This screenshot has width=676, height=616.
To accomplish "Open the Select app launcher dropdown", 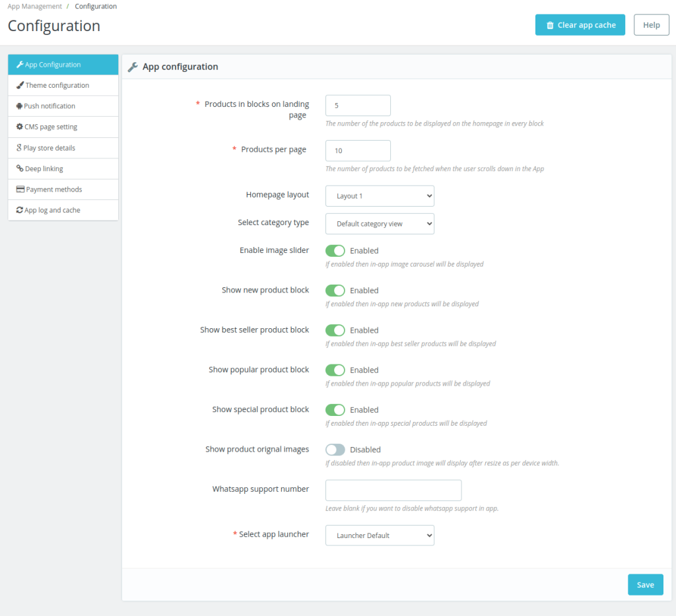I will pos(380,535).
